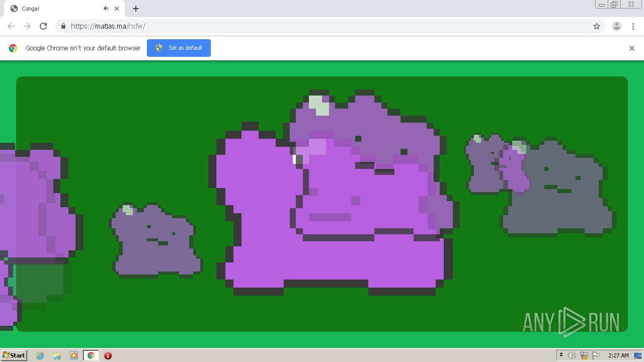
Task: Go back to the previous page
Action: click(11, 26)
